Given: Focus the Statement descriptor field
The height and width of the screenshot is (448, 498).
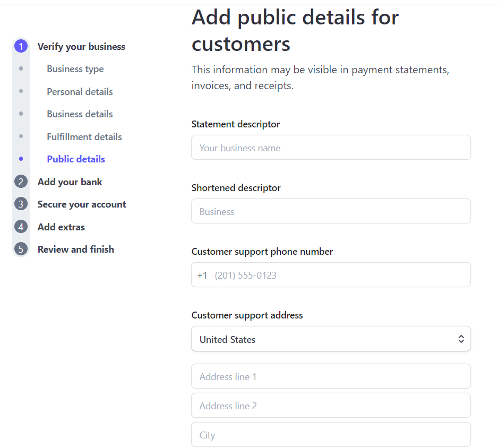Looking at the screenshot, I should point(331,148).
